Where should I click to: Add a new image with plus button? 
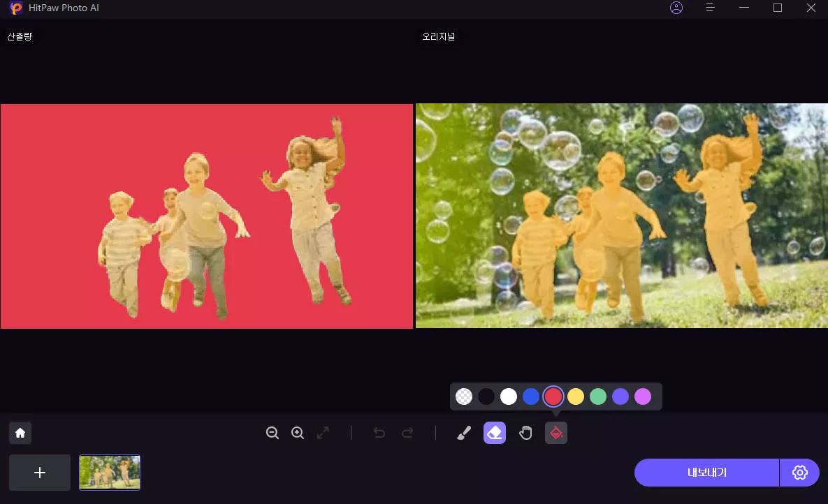(40, 473)
